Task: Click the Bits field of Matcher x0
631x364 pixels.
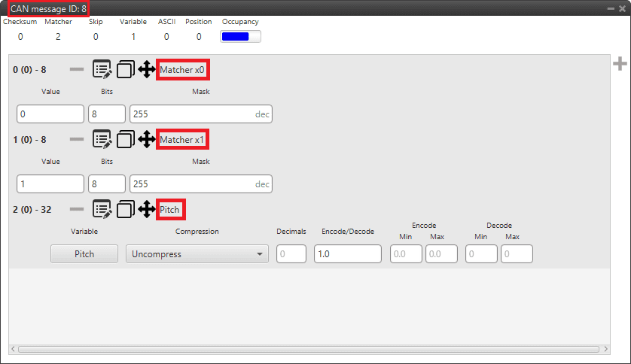Action: click(107, 114)
